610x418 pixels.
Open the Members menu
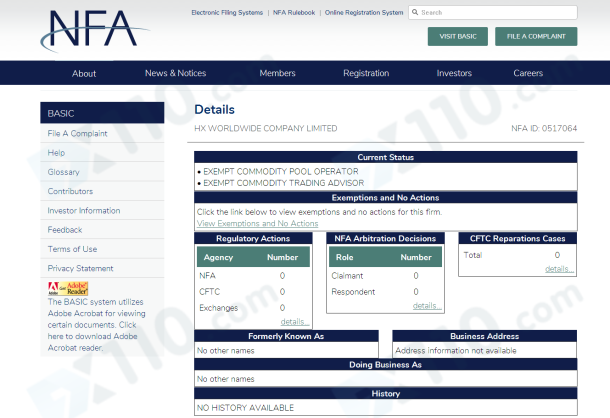coord(277,73)
